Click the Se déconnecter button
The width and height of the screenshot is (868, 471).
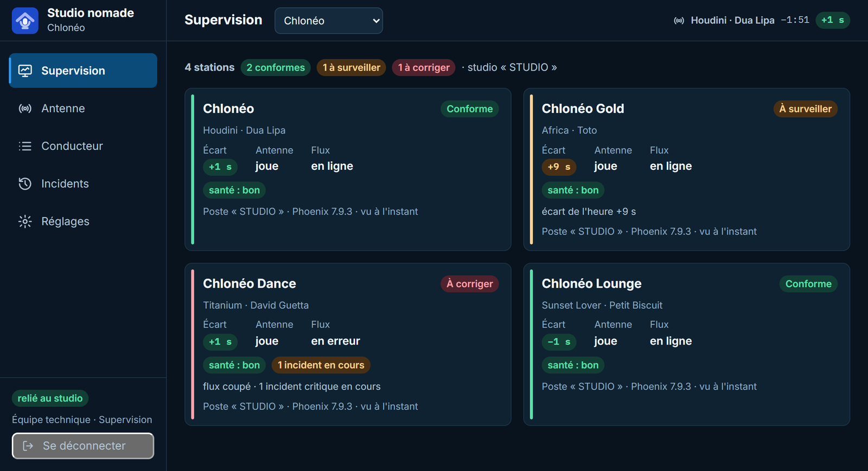pos(83,446)
